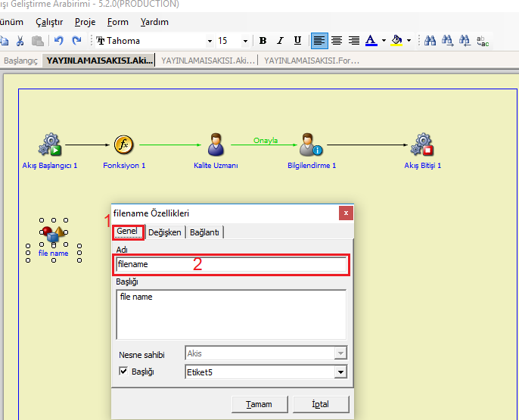This screenshot has width=519, height=420.
Task: Click the Adı input field containing filename
Action: [x=231, y=265]
